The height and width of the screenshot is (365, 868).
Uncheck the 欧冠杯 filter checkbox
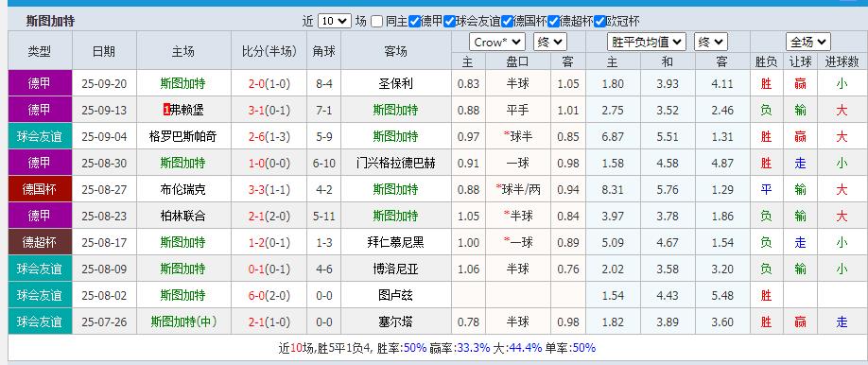point(599,22)
